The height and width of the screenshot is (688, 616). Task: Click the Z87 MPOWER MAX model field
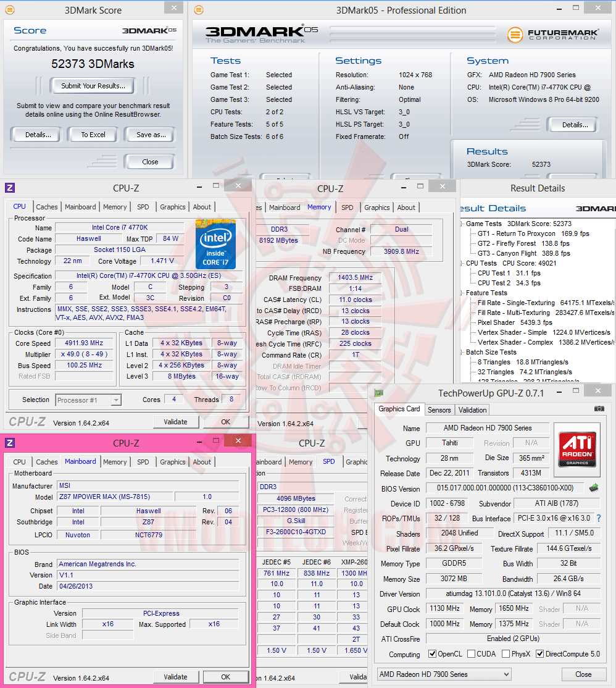point(115,497)
